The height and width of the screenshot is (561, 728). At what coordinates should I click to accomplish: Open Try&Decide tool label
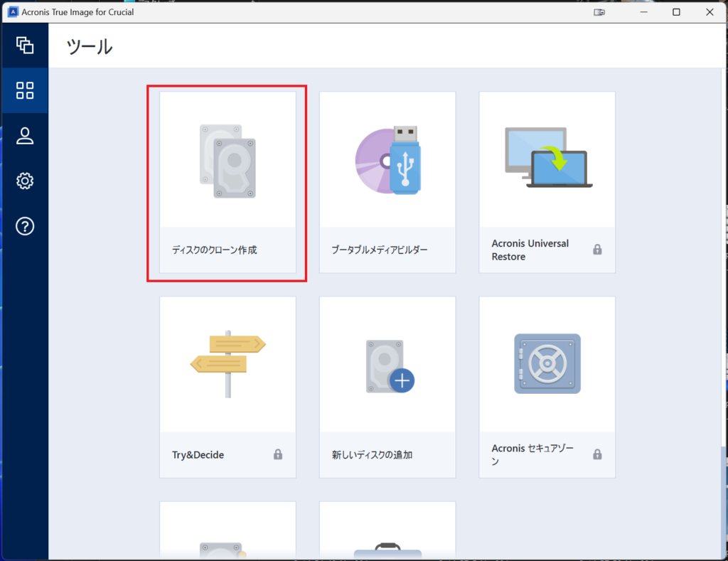coord(198,454)
